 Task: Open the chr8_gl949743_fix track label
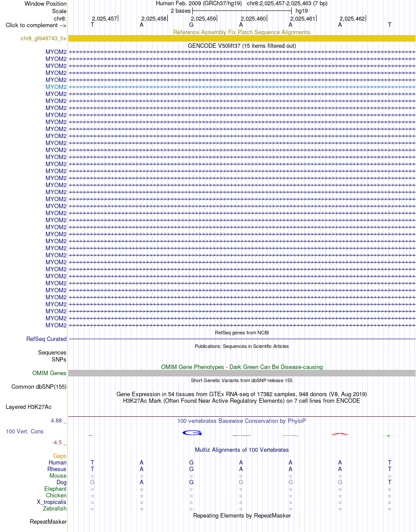[x=43, y=39]
